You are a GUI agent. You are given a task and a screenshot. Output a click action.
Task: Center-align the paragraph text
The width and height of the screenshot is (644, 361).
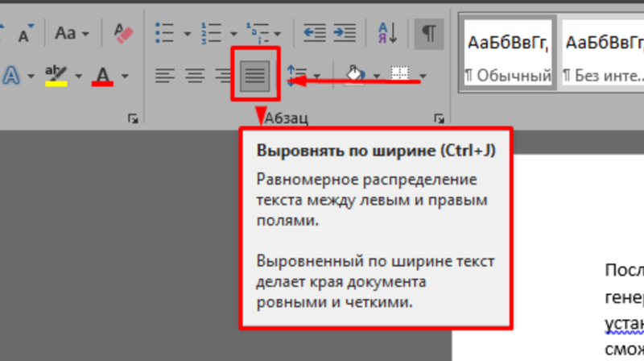(x=194, y=76)
